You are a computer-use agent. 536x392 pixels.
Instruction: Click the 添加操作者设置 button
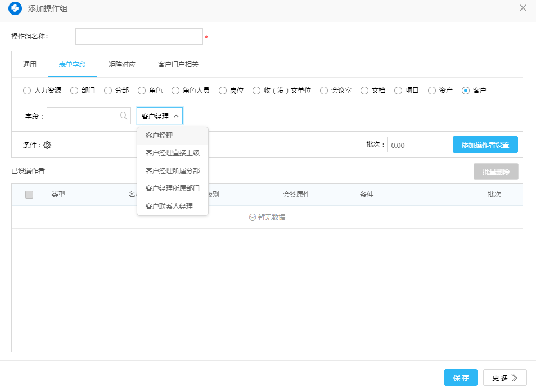pos(485,145)
